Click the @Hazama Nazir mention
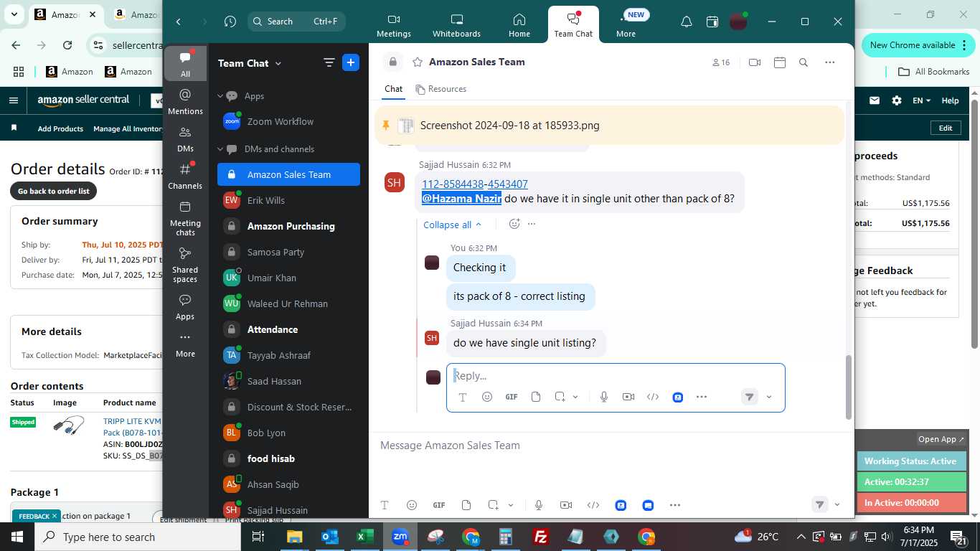 461,199
